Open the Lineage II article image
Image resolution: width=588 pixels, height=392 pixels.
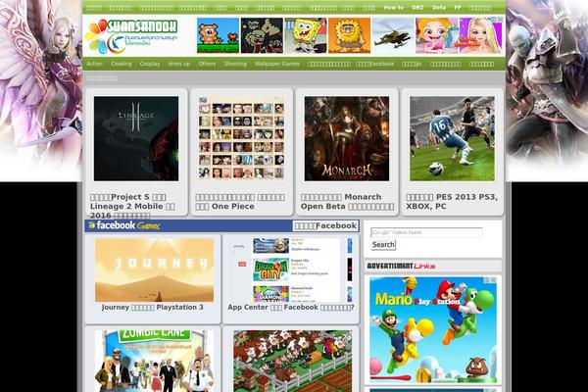136,139
